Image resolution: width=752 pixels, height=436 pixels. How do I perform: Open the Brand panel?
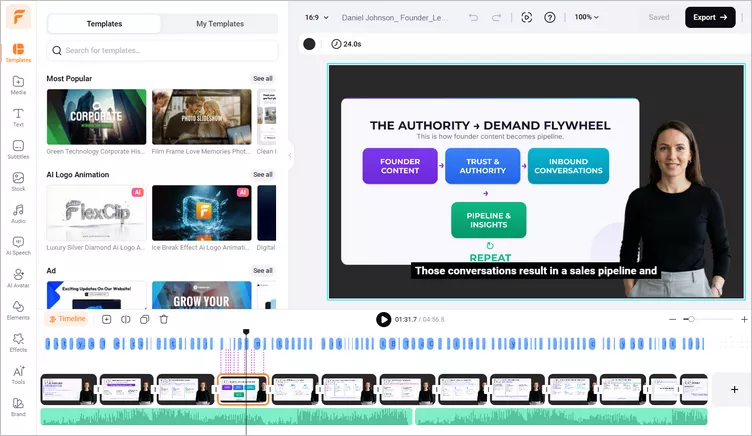[18, 407]
